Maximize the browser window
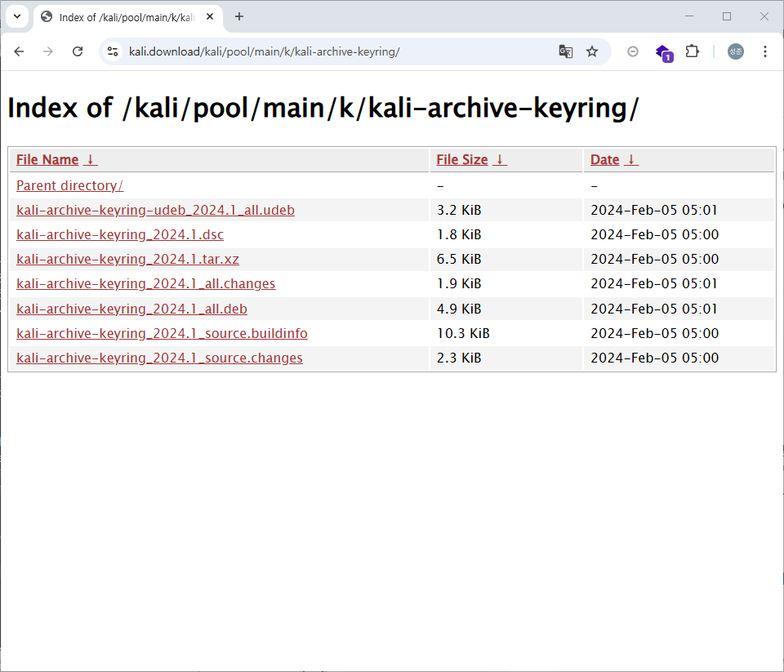This screenshot has height=672, width=784. click(x=727, y=16)
